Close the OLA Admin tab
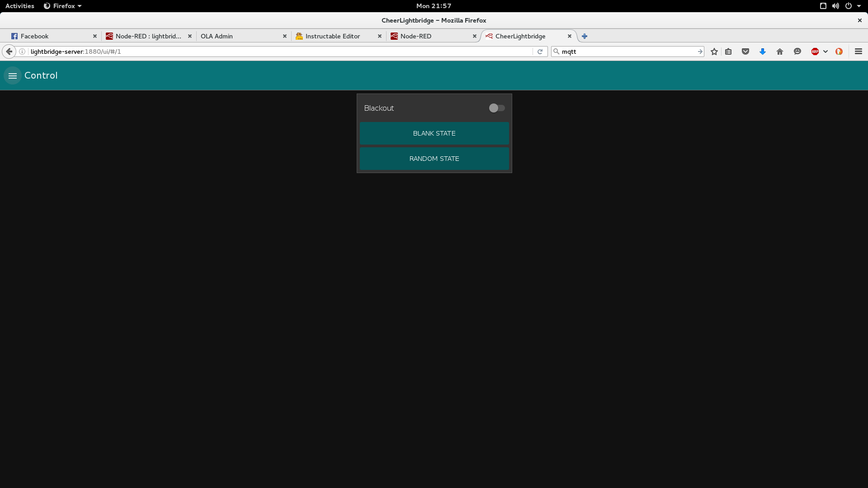 [285, 36]
